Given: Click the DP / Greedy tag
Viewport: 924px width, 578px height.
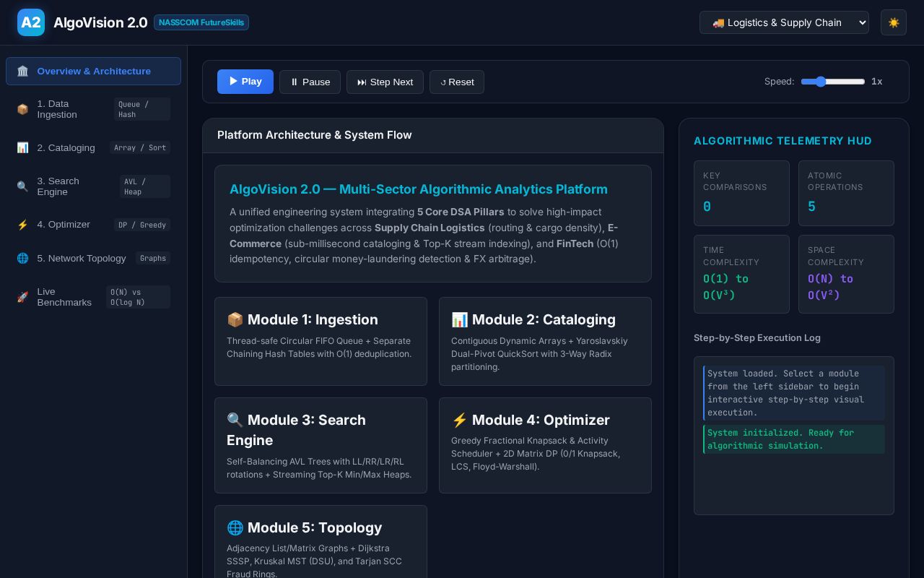Looking at the screenshot, I should (142, 225).
